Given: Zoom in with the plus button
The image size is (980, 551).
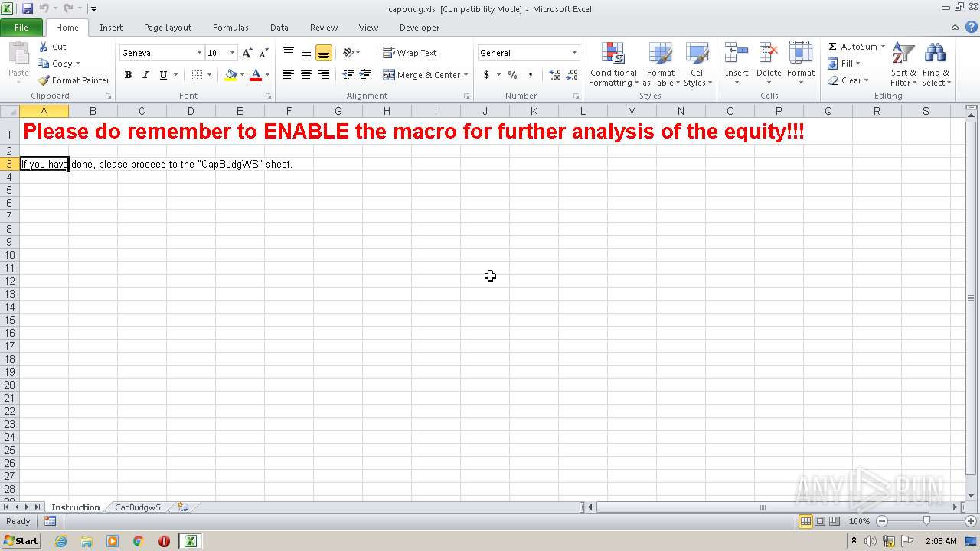Looking at the screenshot, I should coord(971,521).
